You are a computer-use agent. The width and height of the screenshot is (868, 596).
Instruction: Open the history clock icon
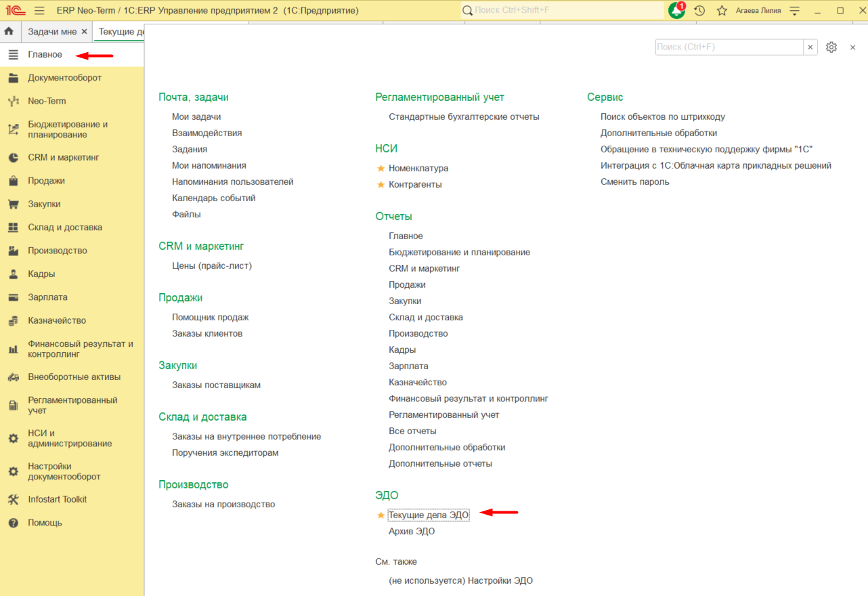[x=699, y=11]
